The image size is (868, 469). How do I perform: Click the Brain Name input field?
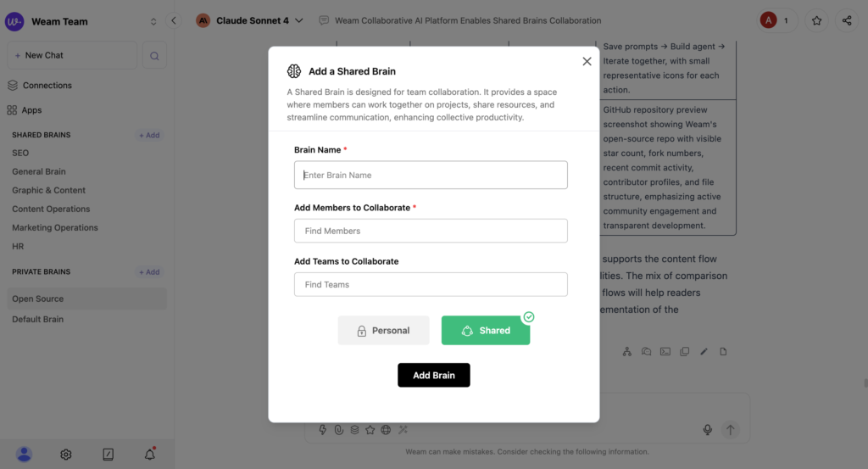pos(431,175)
